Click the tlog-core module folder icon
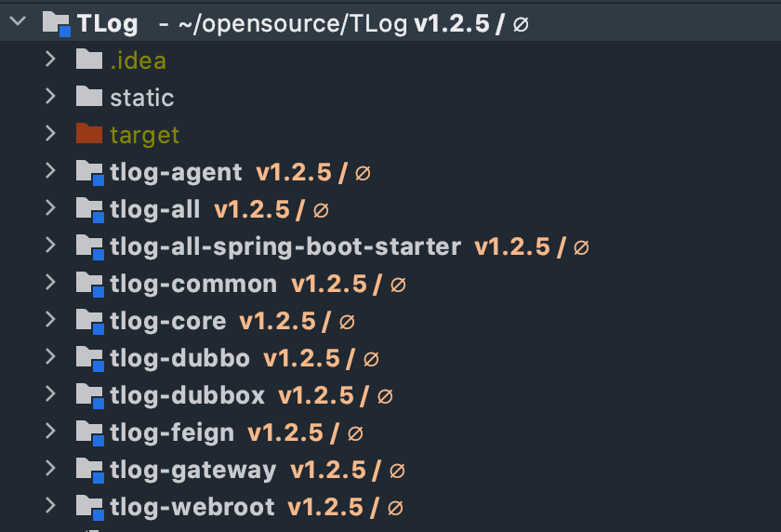 click(x=89, y=321)
